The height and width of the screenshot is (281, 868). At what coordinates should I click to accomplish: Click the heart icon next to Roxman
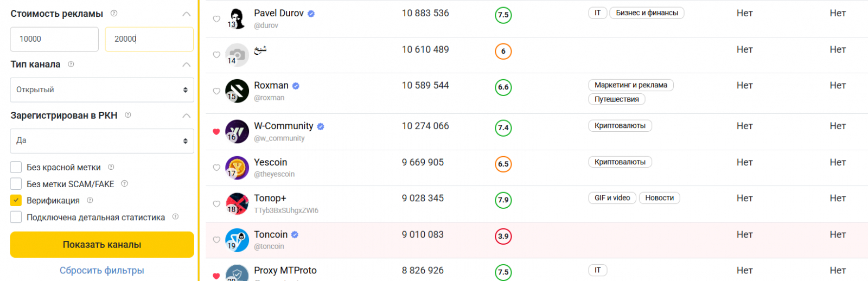[x=216, y=91]
